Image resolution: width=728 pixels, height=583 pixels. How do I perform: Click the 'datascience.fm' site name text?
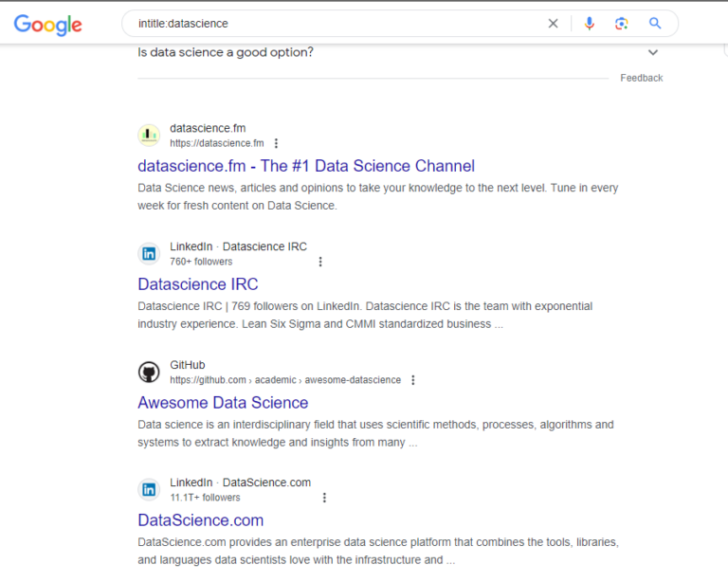(208, 128)
